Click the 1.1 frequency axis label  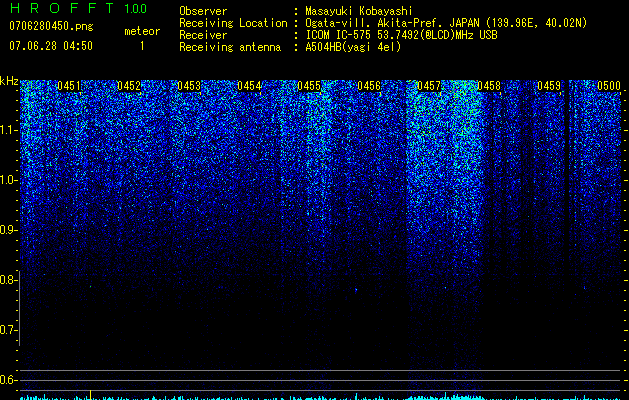[x=8, y=130]
